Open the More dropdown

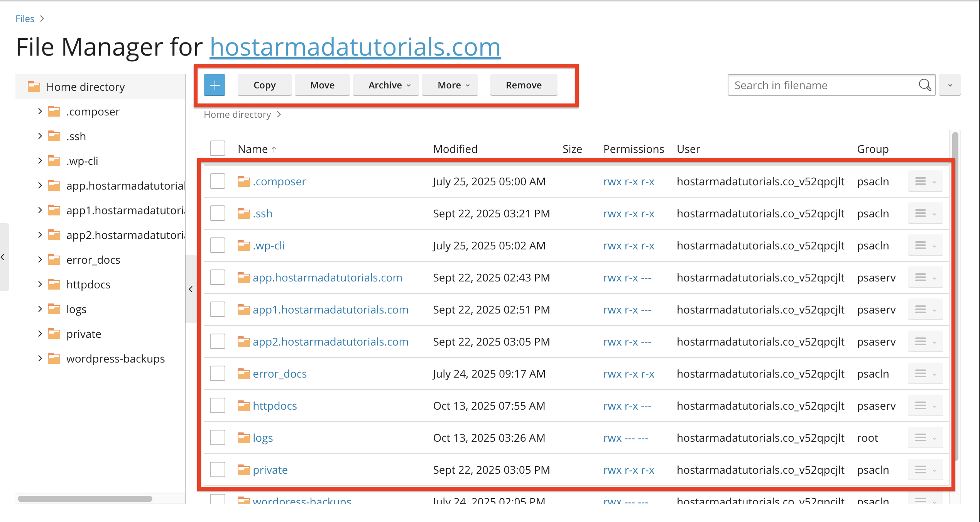(x=450, y=85)
